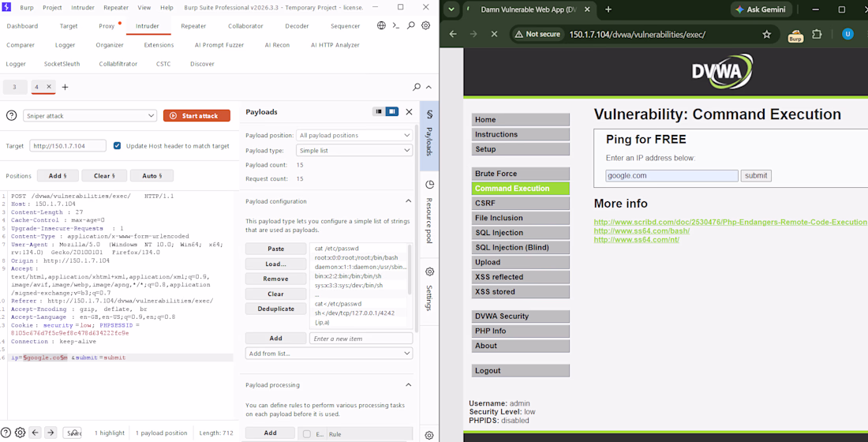Close the Payloads panel
The height and width of the screenshot is (442, 868).
pyautogui.click(x=409, y=112)
